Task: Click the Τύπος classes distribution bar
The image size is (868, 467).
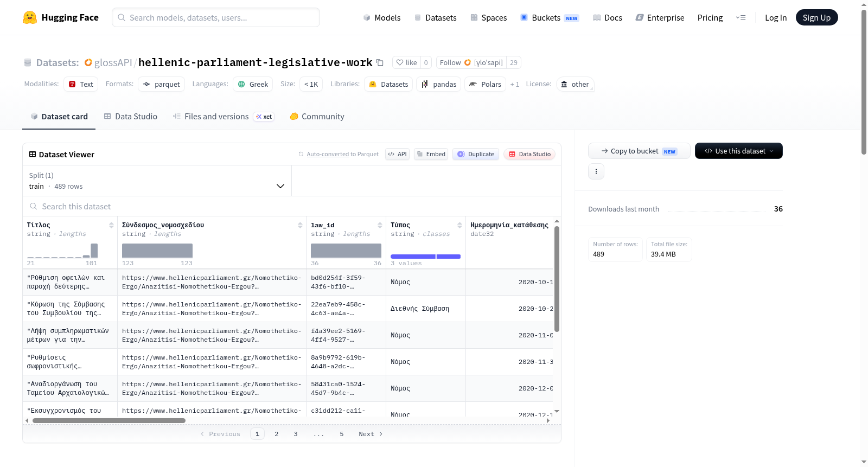Action: tap(425, 257)
